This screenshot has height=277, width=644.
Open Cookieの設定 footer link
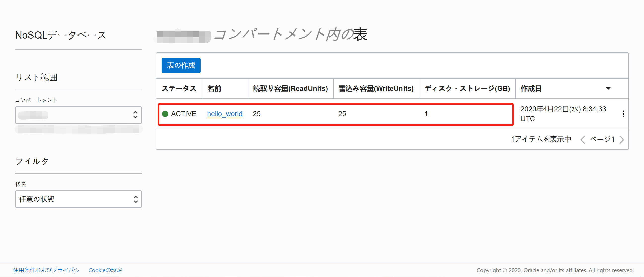[105, 270]
